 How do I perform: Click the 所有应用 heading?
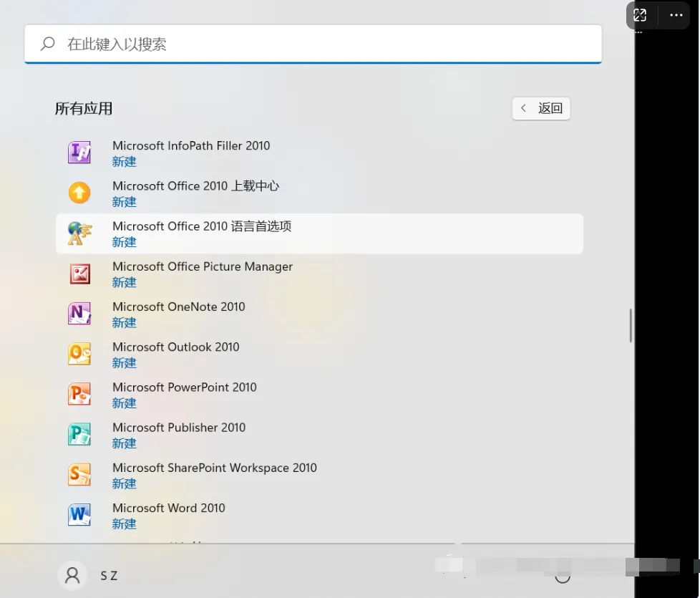coord(84,109)
